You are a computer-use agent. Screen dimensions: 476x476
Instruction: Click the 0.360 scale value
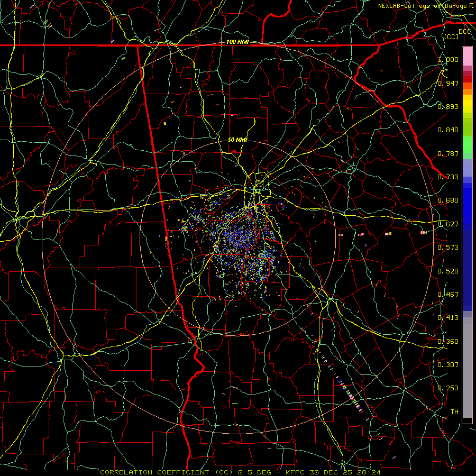pyautogui.click(x=448, y=342)
